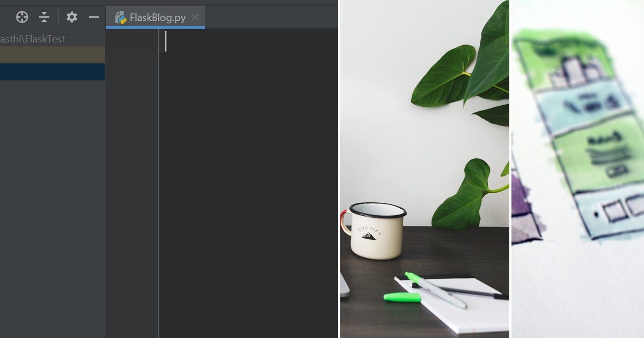Click the Collapse All icon in project panel
The image size is (644, 338).
tap(44, 17)
